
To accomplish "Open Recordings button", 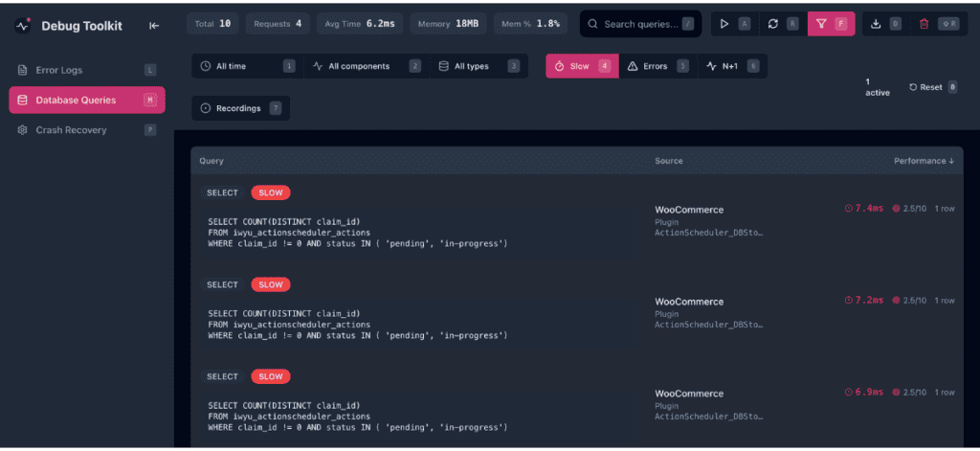I will coord(240,108).
